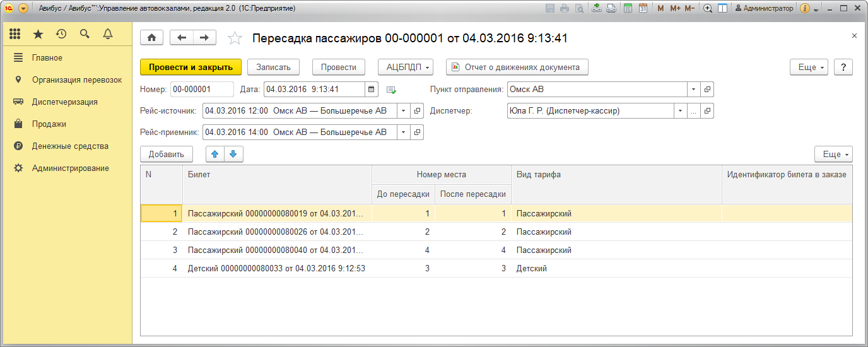Select the Детский ticket row
This screenshot has height=347, width=868.
click(276, 268)
